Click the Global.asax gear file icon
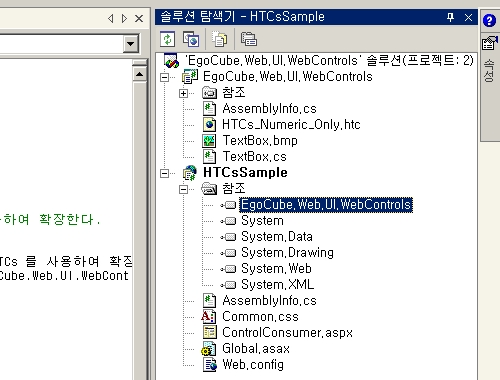 coord(209,349)
